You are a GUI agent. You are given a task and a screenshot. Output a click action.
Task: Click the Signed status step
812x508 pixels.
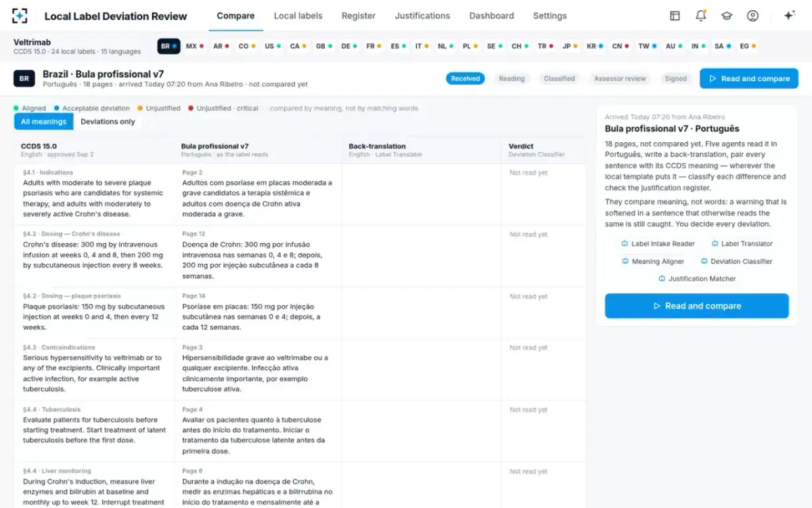(675, 79)
